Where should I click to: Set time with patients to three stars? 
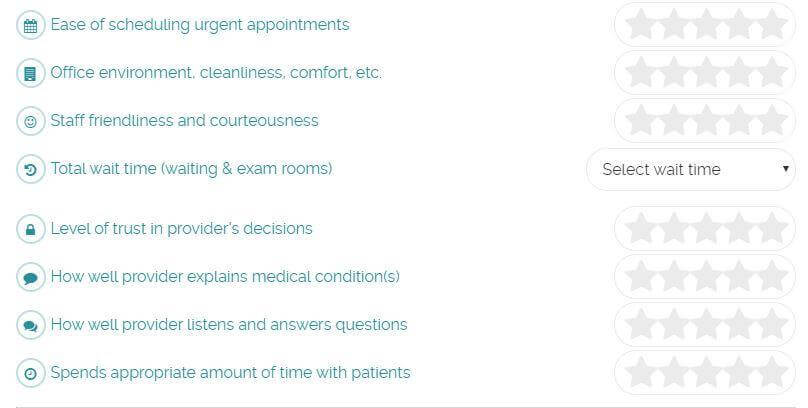click(706, 372)
